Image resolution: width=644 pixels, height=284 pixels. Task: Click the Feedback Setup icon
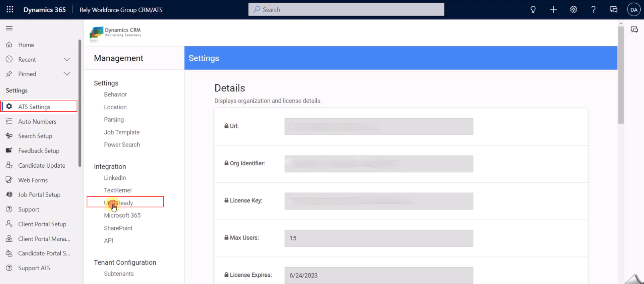9,150
